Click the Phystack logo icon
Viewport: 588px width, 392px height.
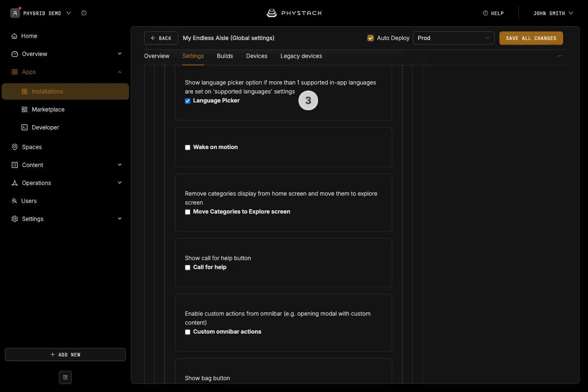272,13
